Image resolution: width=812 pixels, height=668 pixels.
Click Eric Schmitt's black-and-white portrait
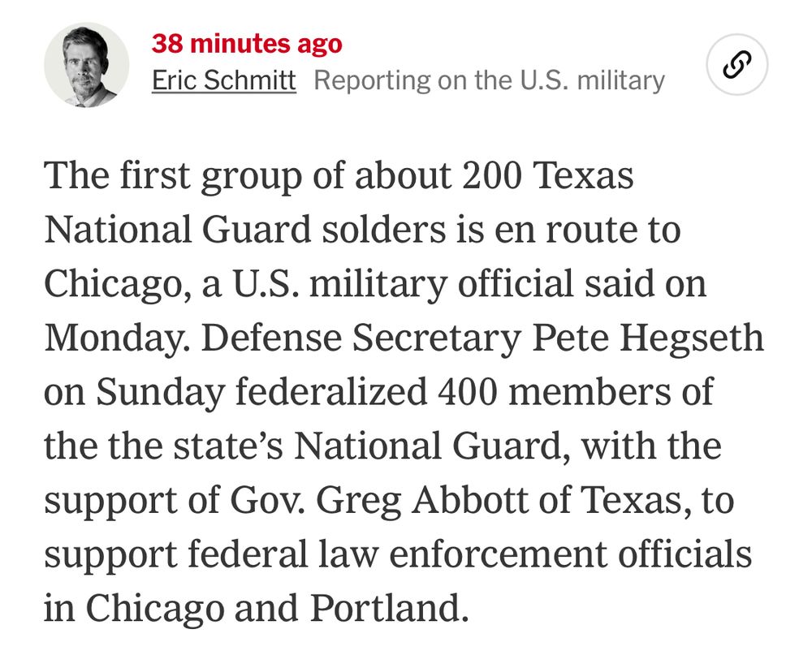click(x=87, y=65)
